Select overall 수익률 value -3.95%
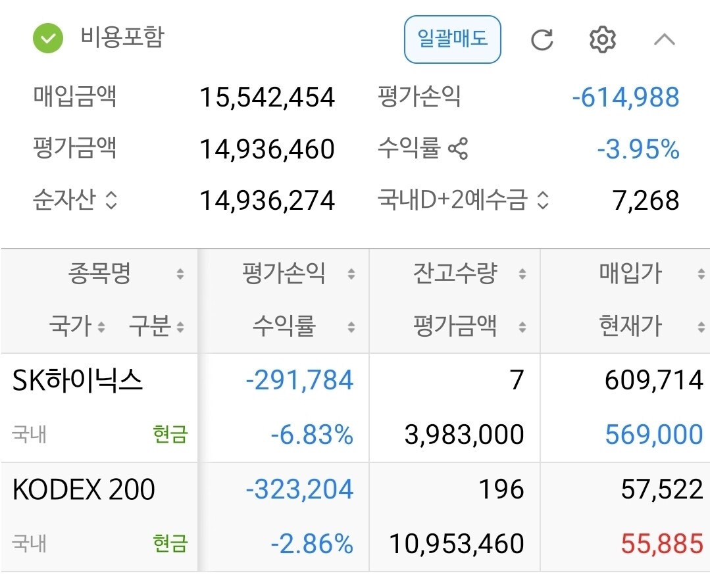This screenshot has width=710, height=588. (x=638, y=149)
